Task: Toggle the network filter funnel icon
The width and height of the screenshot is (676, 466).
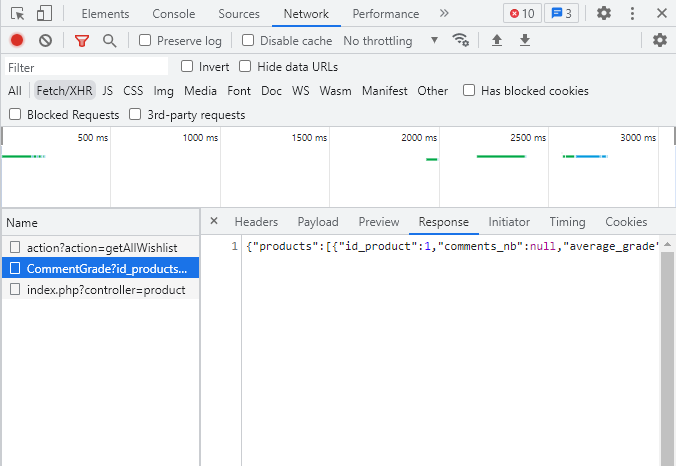Action: tap(82, 40)
